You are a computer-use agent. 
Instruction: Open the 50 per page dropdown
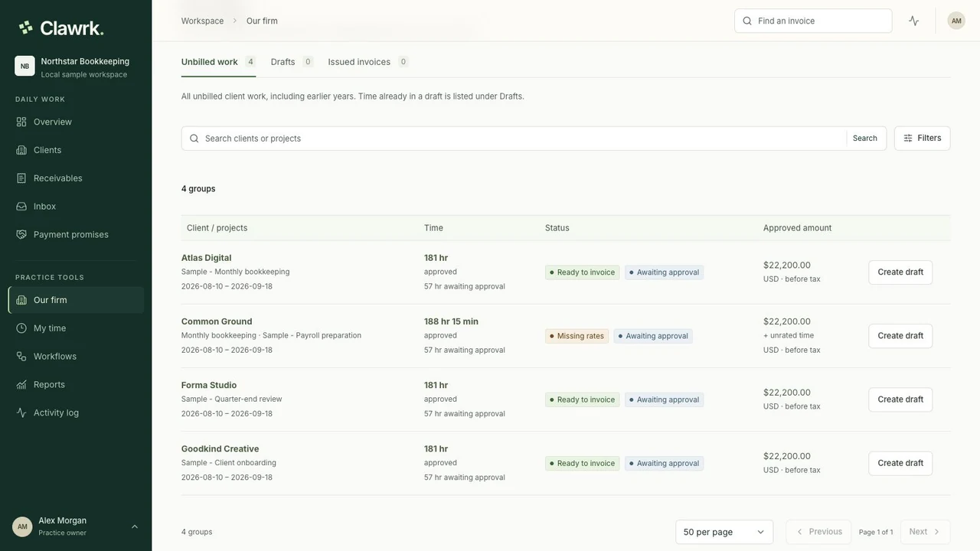(724, 532)
